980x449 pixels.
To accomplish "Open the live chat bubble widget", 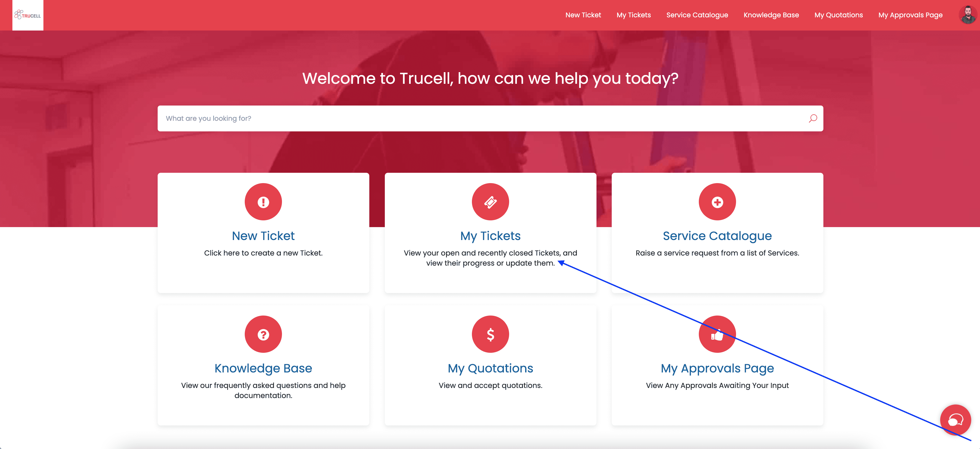I will [x=955, y=420].
